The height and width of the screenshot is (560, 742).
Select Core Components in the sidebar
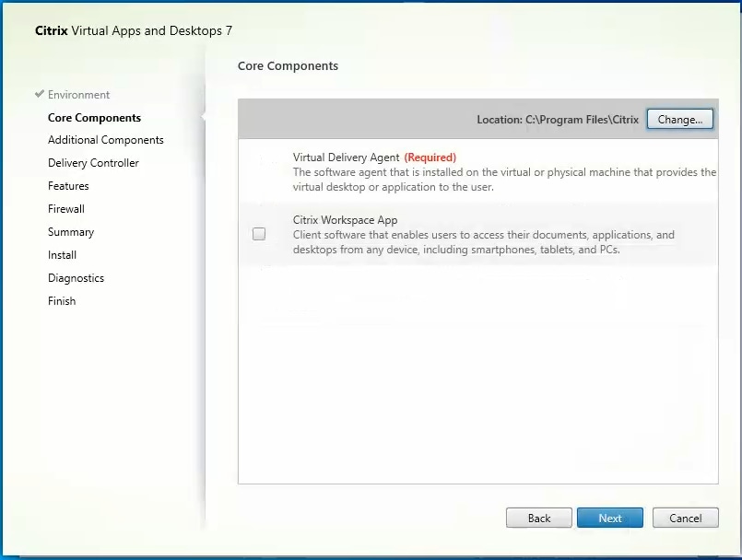94,118
